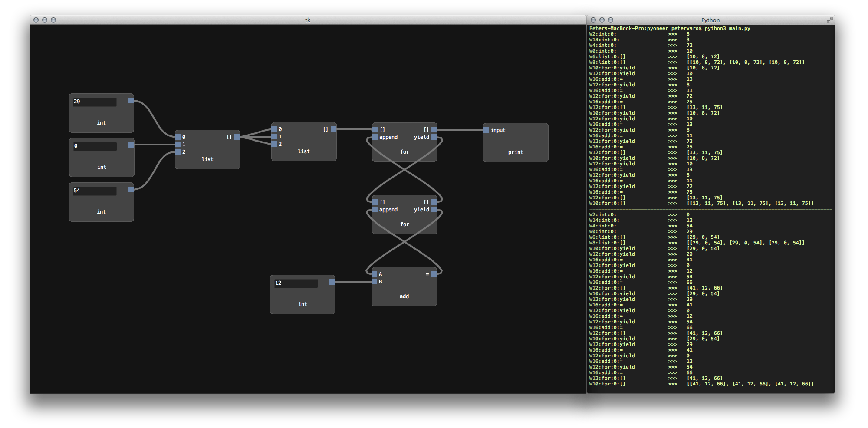This screenshot has height=428, width=868.
Task: Click the int label of the node holding 29
Action: (101, 123)
